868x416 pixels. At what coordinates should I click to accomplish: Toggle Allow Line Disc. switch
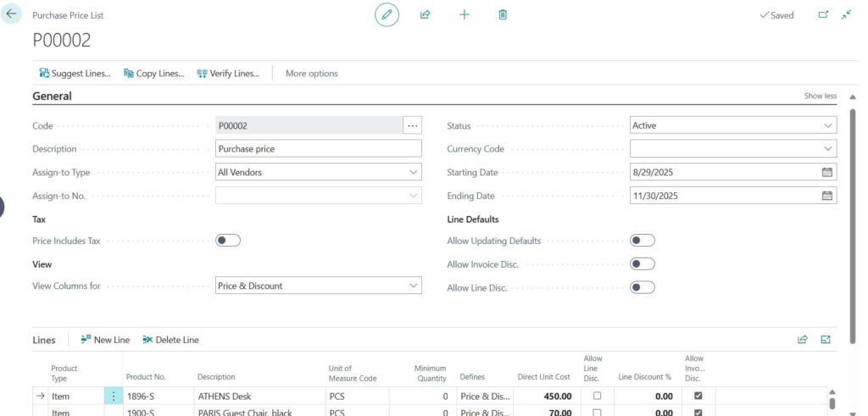click(x=643, y=287)
